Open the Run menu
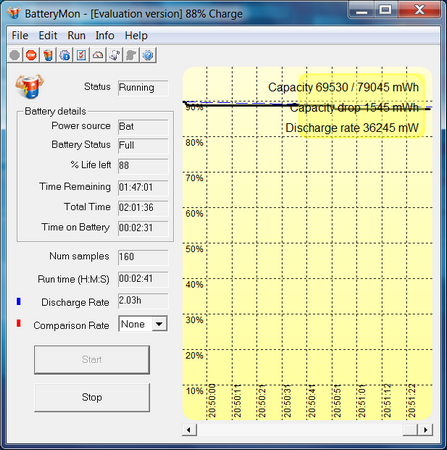Image resolution: width=447 pixels, height=450 pixels. click(x=76, y=35)
